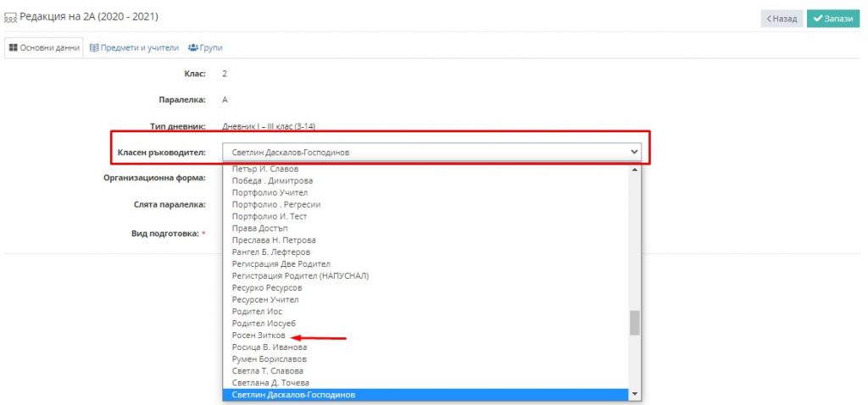Click the grid icon on Основни данни tab

pos(13,47)
